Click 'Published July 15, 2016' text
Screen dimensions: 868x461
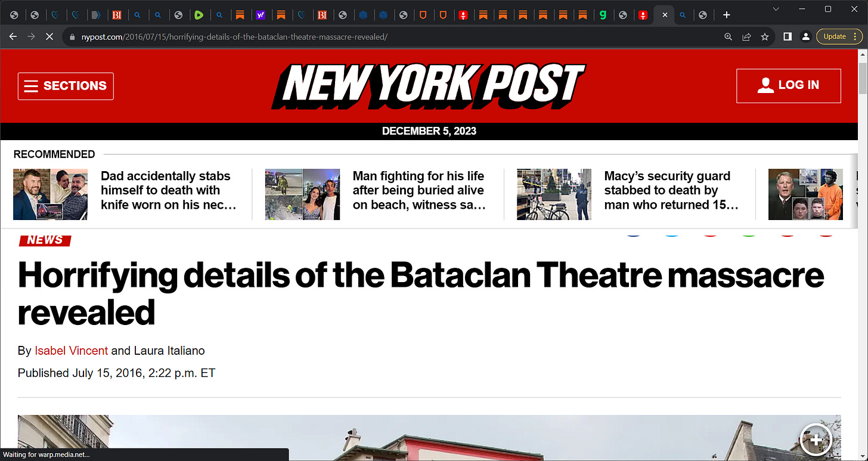pos(116,373)
